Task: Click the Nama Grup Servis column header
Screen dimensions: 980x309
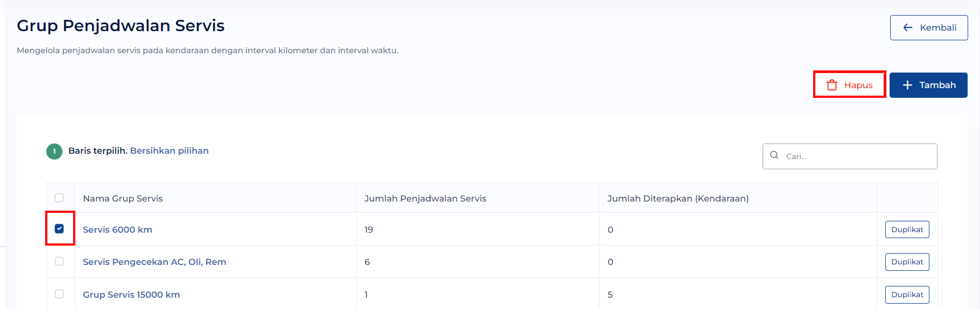Action: pyautogui.click(x=123, y=198)
